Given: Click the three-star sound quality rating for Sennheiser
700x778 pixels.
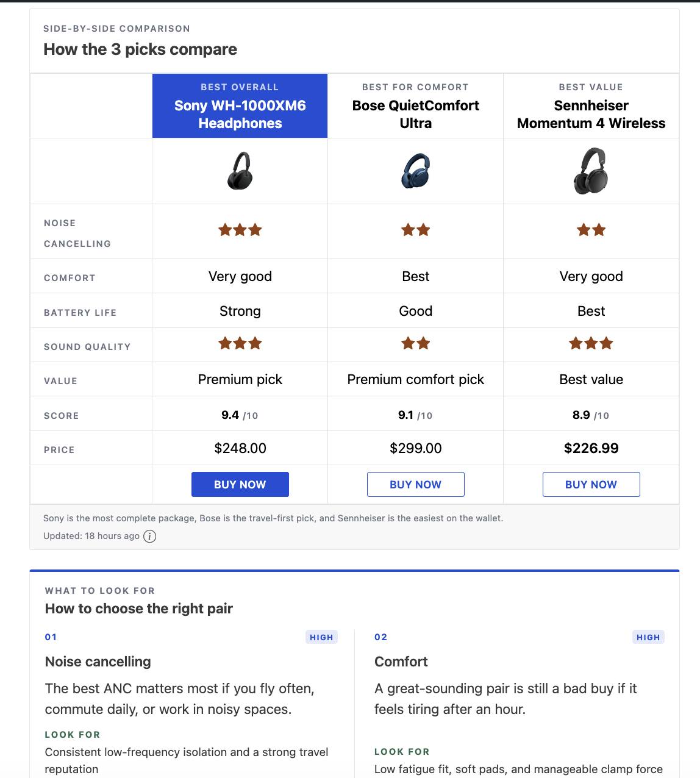Looking at the screenshot, I should pos(591,343).
